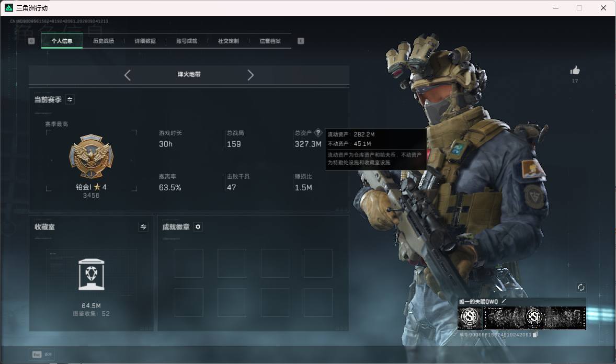Viewport: 616px width, 364px height.
Task: Select the fourth badge slot in top row
Action: pos(318,263)
